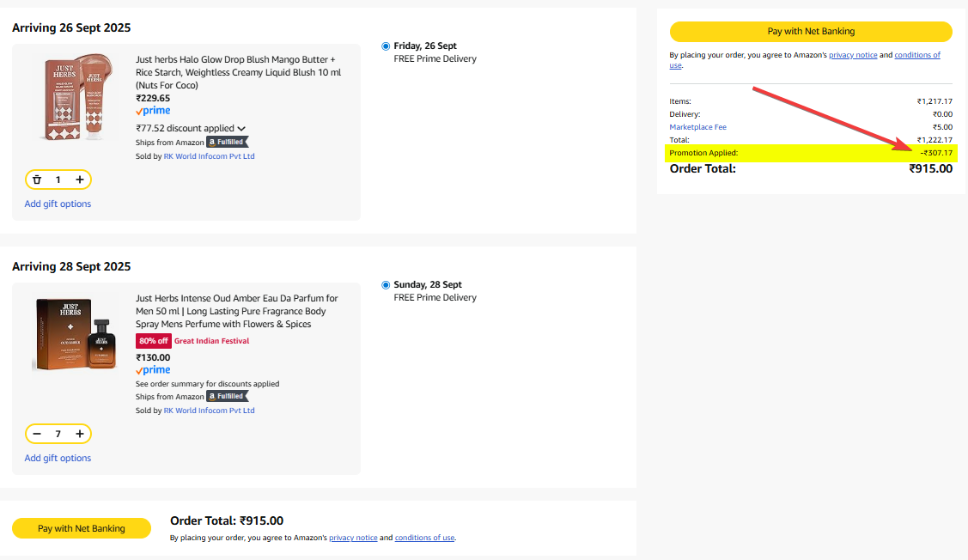The height and width of the screenshot is (560, 968).
Task: Click 'See order summary for discounts applied' text
Action: (208, 384)
